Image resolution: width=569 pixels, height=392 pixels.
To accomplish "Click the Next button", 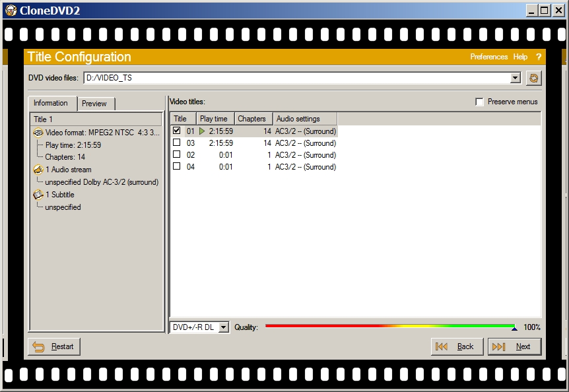I will coord(515,346).
